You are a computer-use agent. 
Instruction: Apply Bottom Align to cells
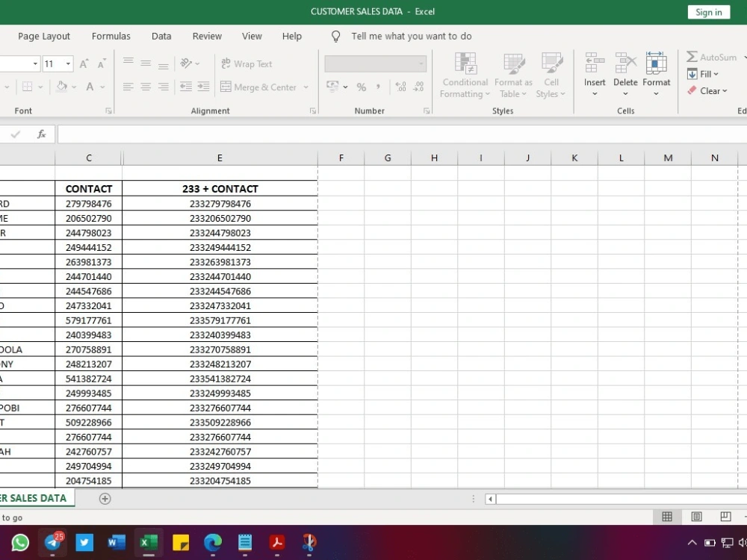coord(164,66)
